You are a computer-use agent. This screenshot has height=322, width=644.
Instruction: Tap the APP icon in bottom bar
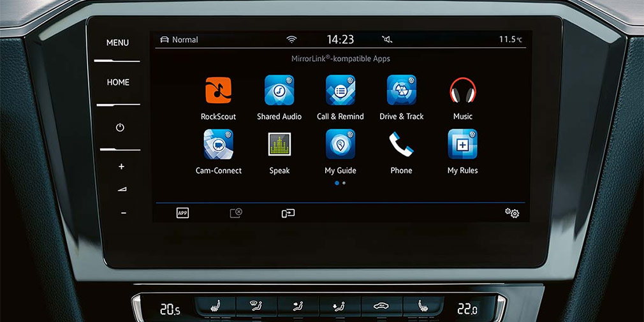tap(182, 213)
